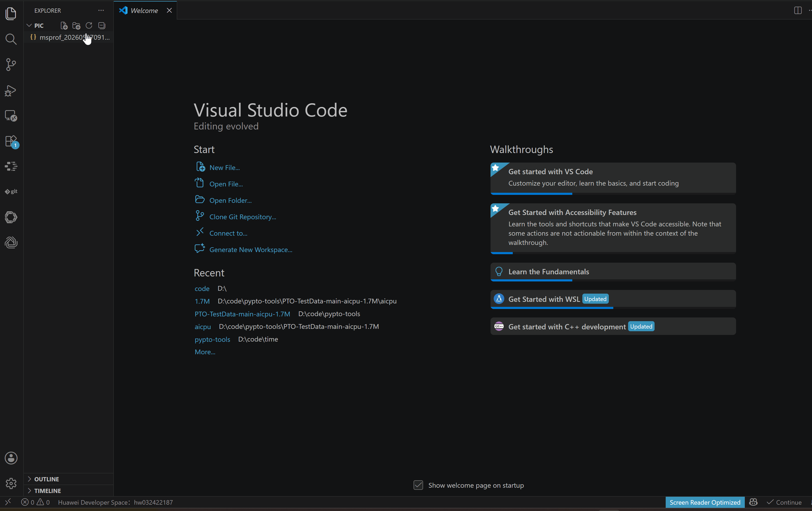Expand the TIMELINE section
812x511 pixels.
pyautogui.click(x=69, y=490)
